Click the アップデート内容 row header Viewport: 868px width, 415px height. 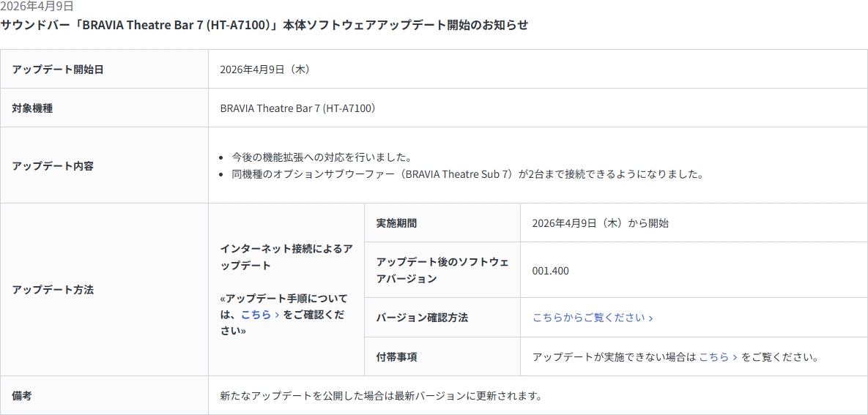[x=53, y=165]
